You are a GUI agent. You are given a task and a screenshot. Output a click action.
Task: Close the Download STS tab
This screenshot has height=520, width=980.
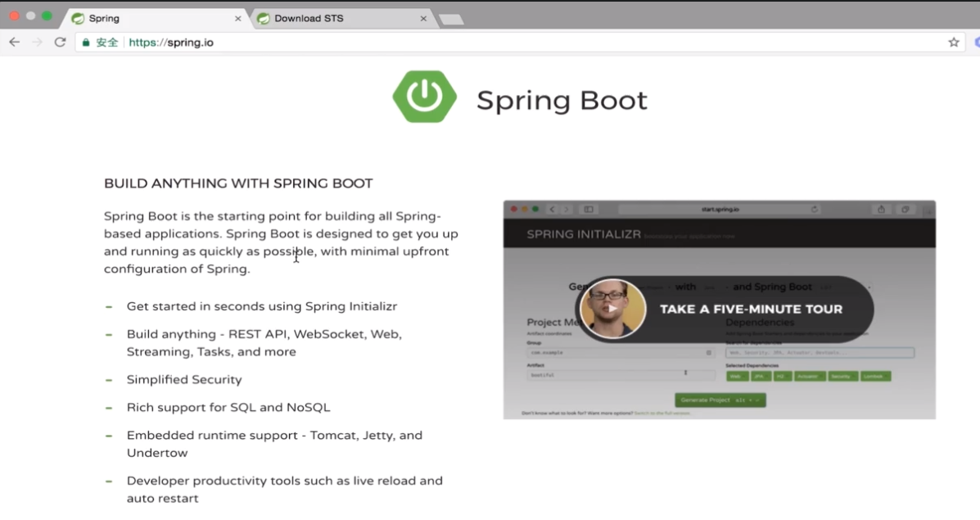(423, 19)
